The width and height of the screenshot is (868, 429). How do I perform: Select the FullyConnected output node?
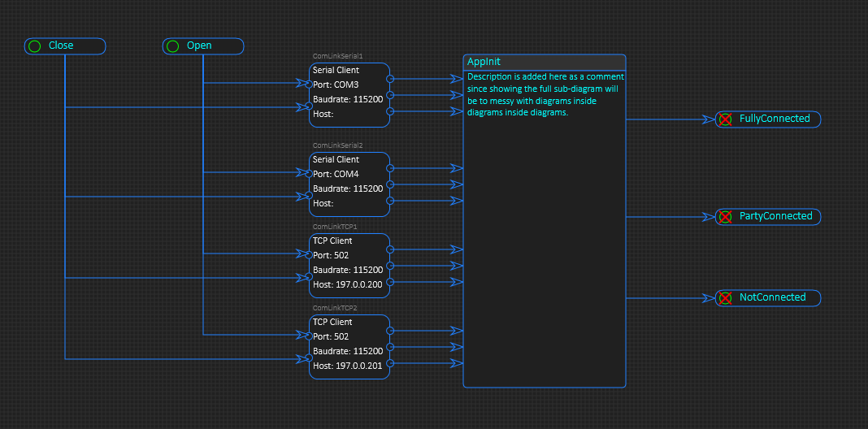pyautogui.click(x=768, y=119)
